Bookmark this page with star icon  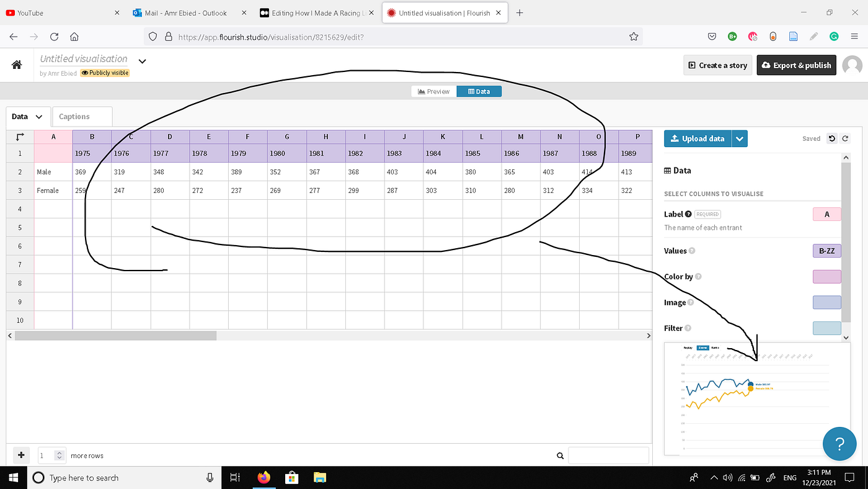coord(633,37)
